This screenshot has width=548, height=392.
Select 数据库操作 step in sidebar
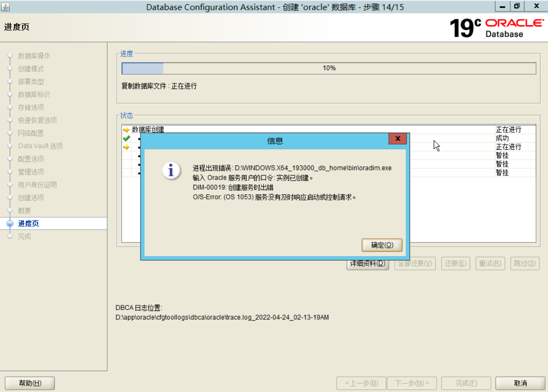coord(34,56)
